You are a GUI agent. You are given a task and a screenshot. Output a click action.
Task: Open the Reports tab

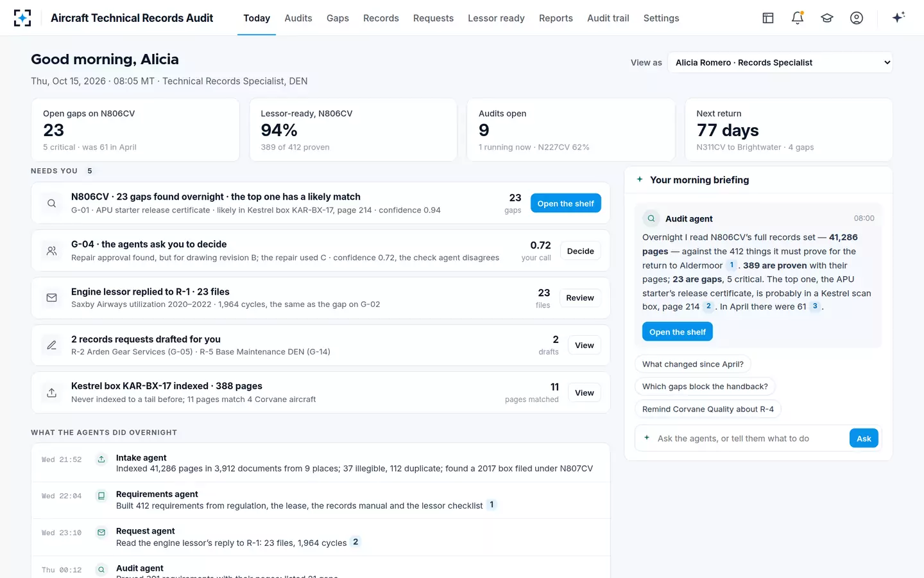coord(556,18)
